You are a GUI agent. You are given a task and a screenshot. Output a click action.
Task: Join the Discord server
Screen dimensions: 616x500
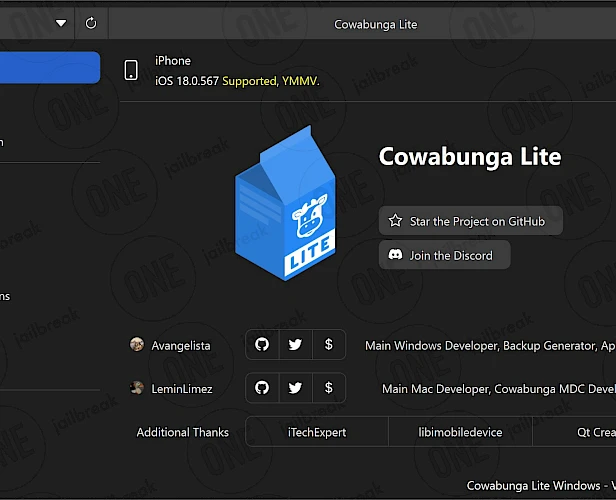pos(445,255)
